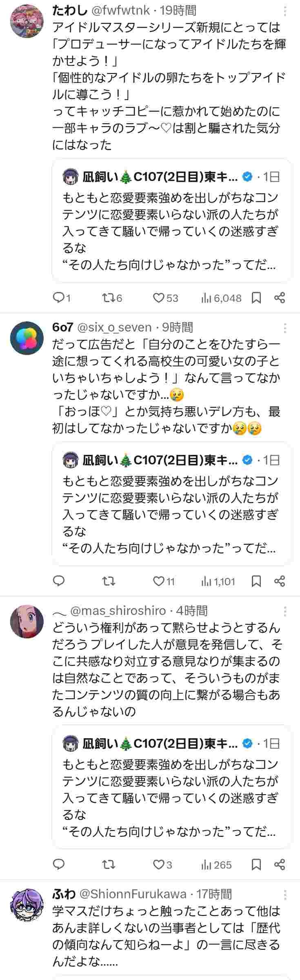The image size is (300, 980).
Task: Open @ShionnFurukawa's profile link
Action: [x=133, y=894]
